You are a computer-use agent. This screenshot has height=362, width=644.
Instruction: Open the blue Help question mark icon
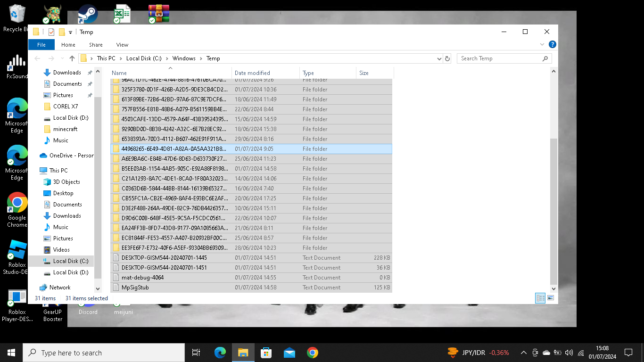click(553, 44)
